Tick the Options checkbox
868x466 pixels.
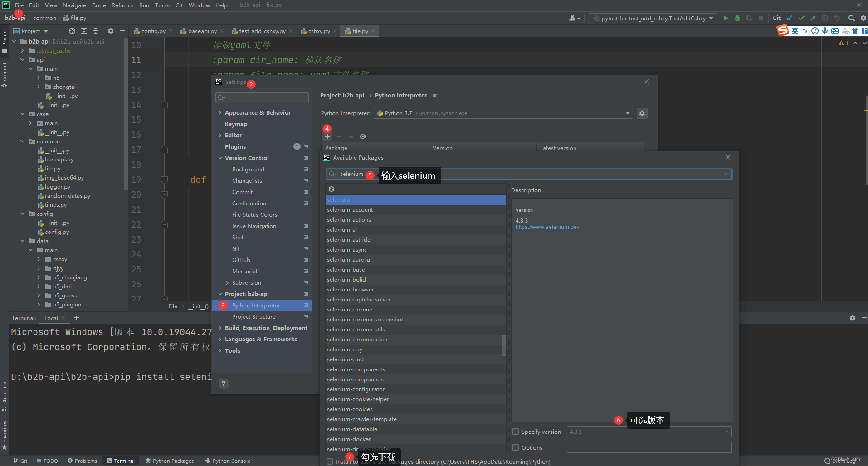pyautogui.click(x=516, y=447)
